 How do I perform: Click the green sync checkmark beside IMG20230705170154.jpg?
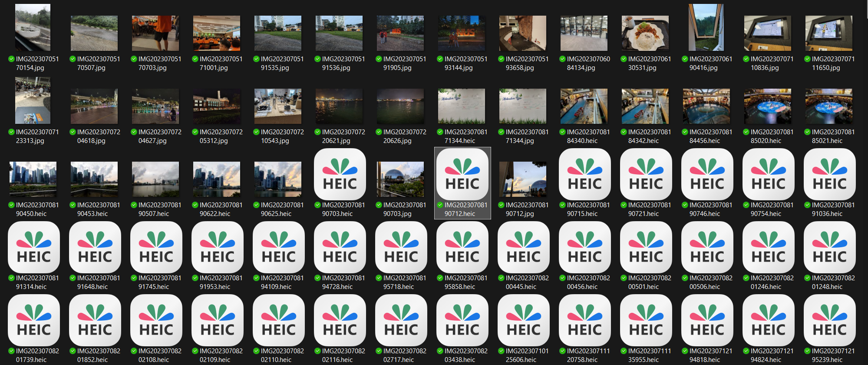pos(11,59)
